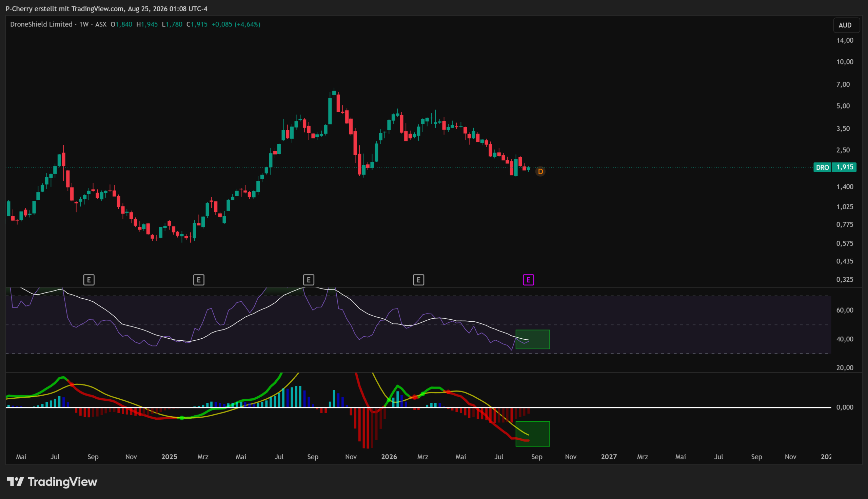Click the 60,00 RSI axis label
Viewport: 868px width, 499px height.
(x=845, y=311)
